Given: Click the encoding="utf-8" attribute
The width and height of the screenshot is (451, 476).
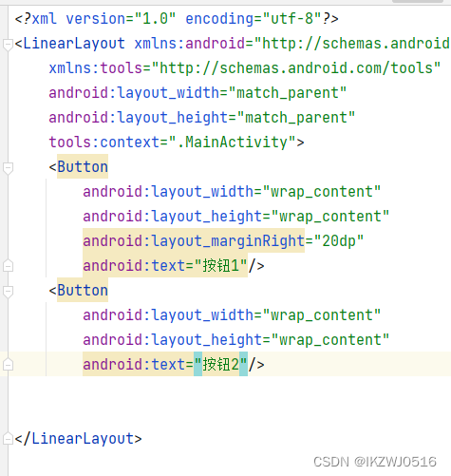Looking at the screenshot, I should point(254,18).
